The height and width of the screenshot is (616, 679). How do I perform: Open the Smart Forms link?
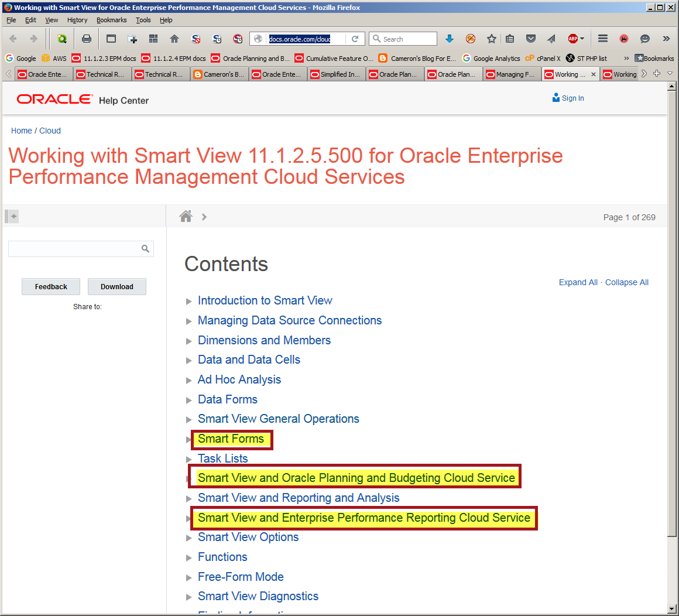pyautogui.click(x=231, y=439)
